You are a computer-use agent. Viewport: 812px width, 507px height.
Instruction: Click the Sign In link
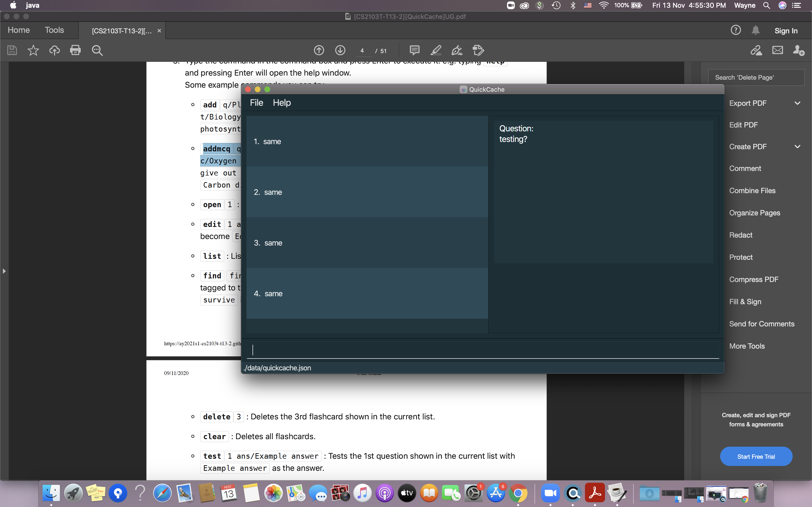pos(786,30)
